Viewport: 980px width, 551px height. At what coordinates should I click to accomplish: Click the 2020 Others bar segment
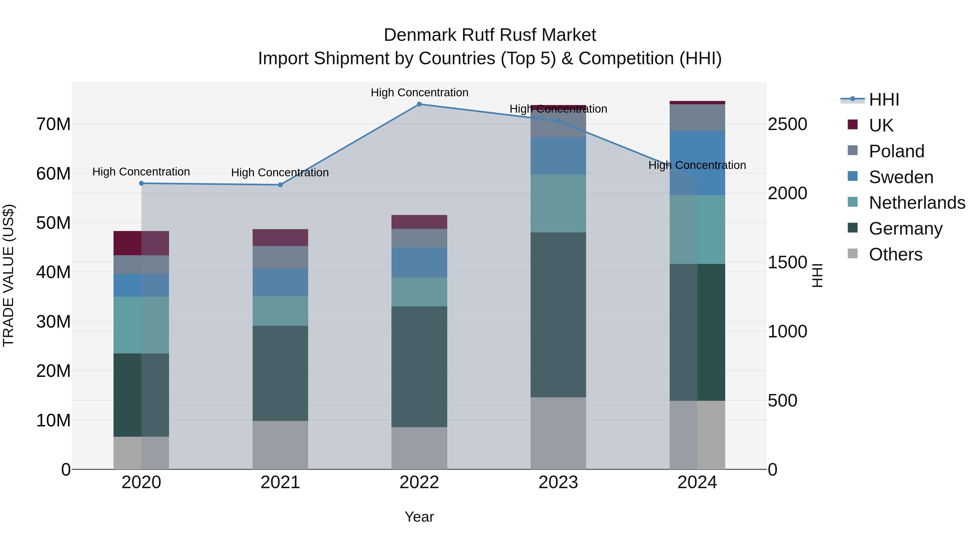[x=141, y=453]
